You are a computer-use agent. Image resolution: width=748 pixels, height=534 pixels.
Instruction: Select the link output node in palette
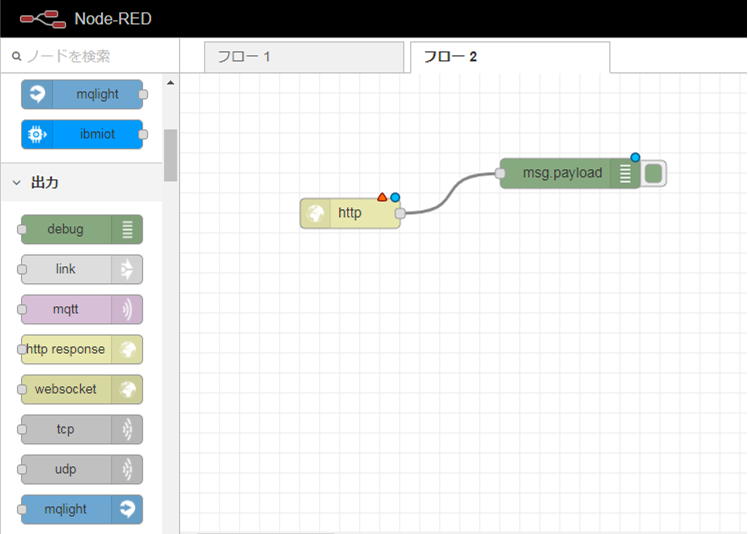point(82,270)
